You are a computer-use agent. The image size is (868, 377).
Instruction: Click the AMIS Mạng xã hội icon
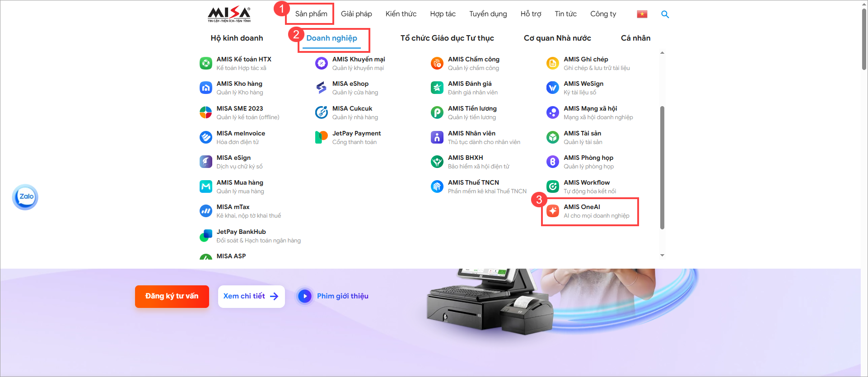pos(553,113)
